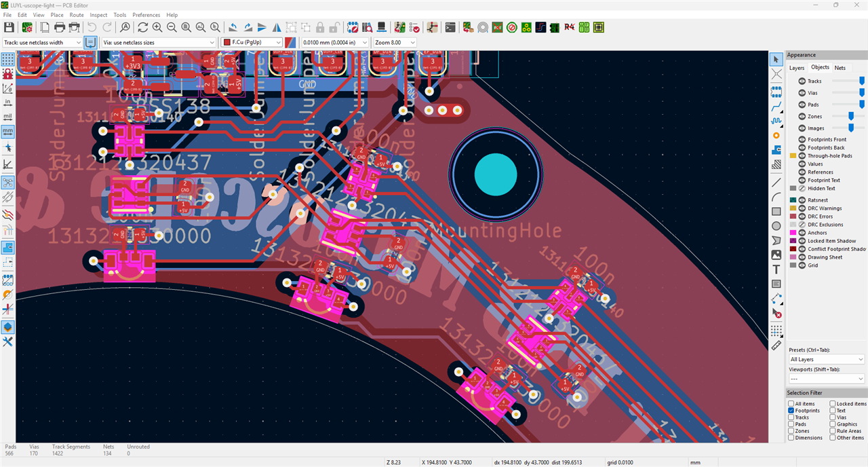Expand the F.Cu layer selector dropdown
This screenshot has width=868, height=467.
[x=252, y=42]
